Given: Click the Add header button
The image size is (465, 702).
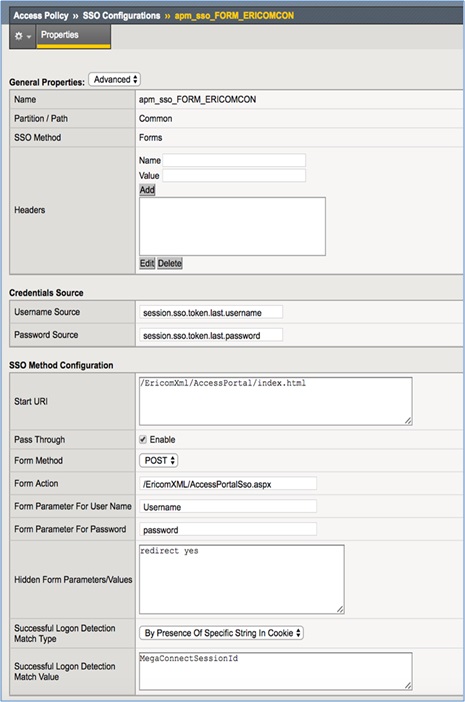Looking at the screenshot, I should click(x=147, y=190).
